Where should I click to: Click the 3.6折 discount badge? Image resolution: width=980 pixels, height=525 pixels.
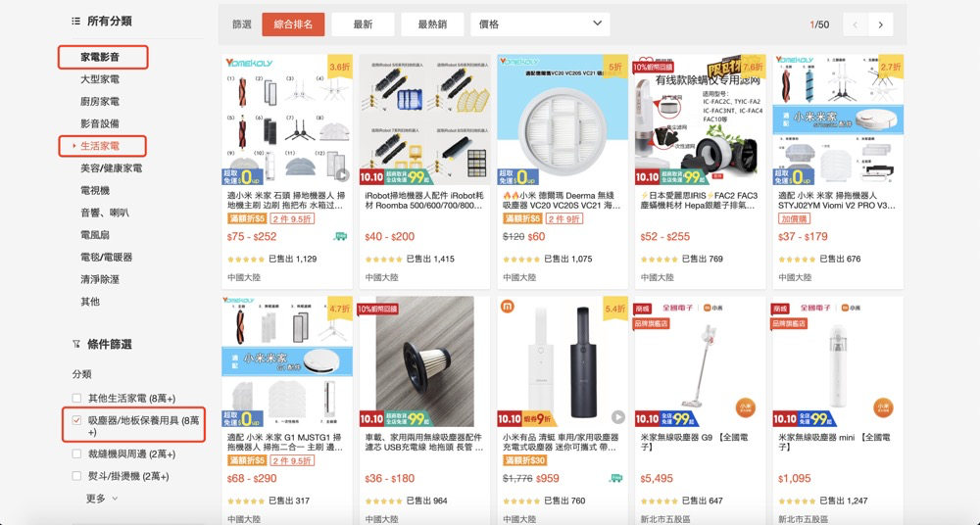[x=340, y=67]
